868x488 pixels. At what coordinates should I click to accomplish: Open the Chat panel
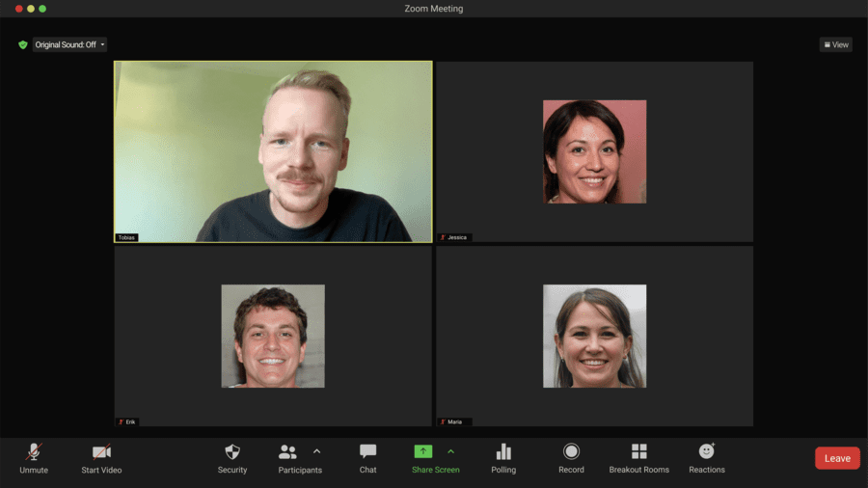(x=367, y=452)
